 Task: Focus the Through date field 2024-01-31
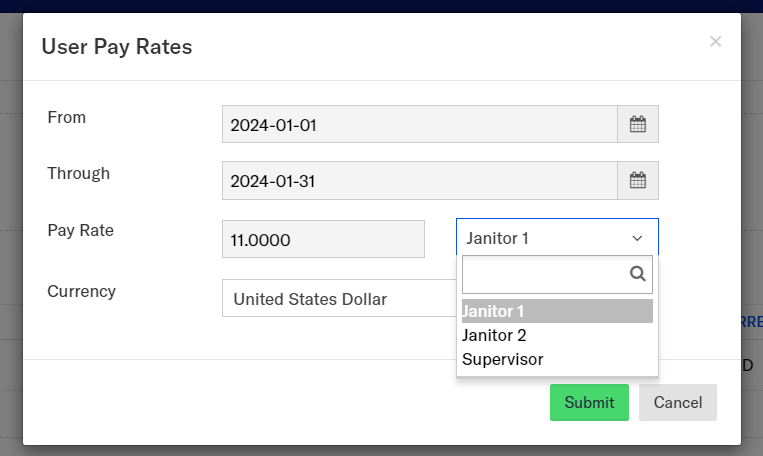point(419,181)
